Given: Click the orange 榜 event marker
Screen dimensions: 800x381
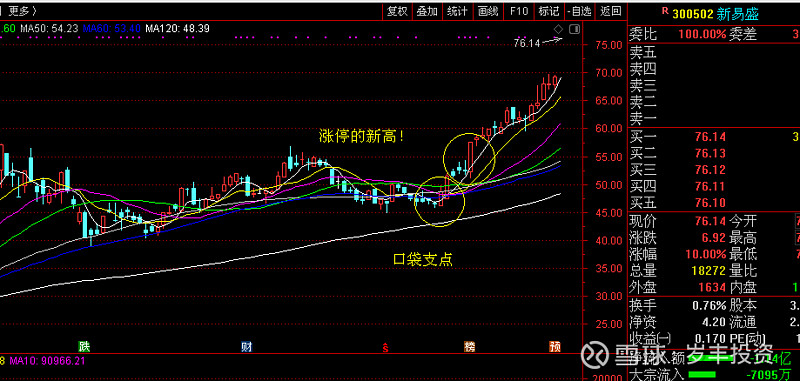Looking at the screenshot, I should [470, 347].
